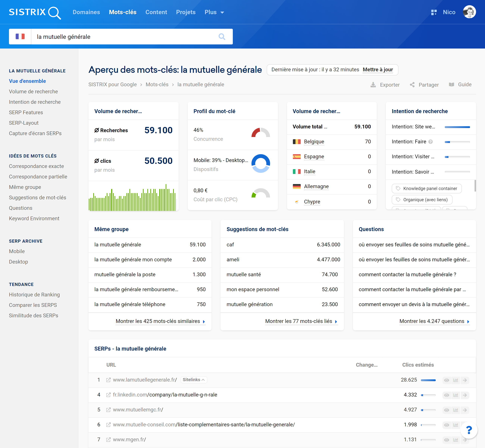This screenshot has height=448, width=485.
Task: Click arrow icon in lamutuellegenerale.fr row
Action: click(465, 380)
